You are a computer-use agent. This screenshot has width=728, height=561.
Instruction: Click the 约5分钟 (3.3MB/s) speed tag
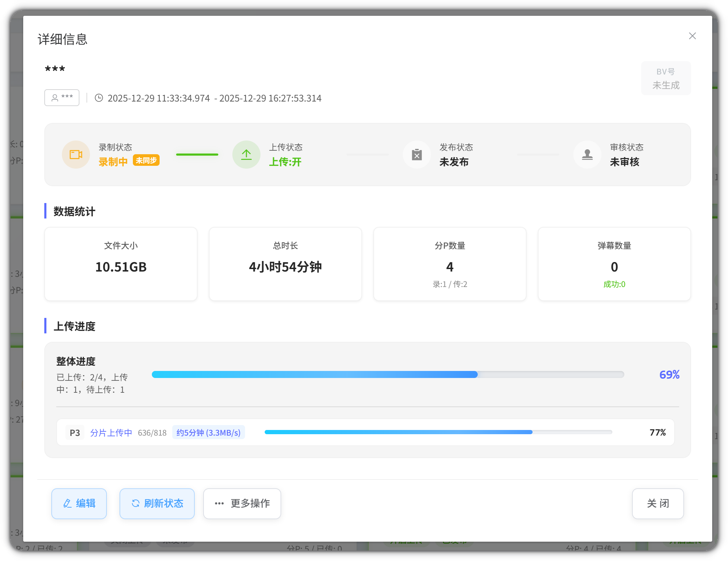pyautogui.click(x=208, y=432)
